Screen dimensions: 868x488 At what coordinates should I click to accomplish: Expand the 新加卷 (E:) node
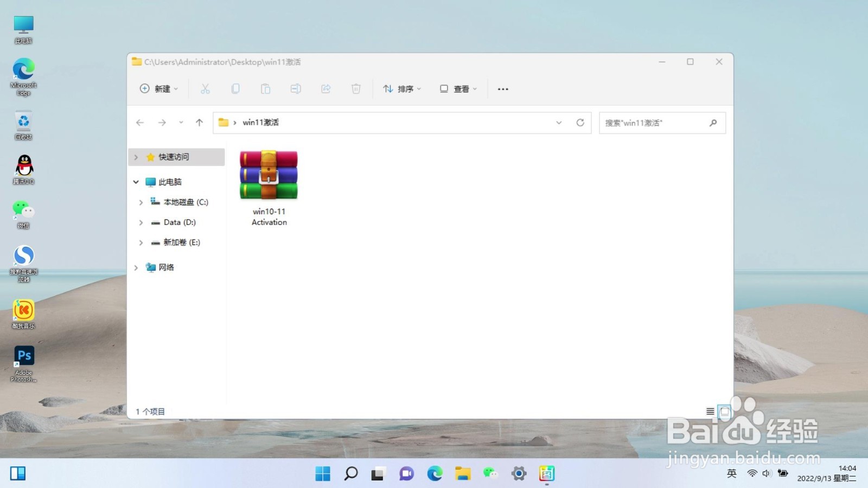pos(141,242)
